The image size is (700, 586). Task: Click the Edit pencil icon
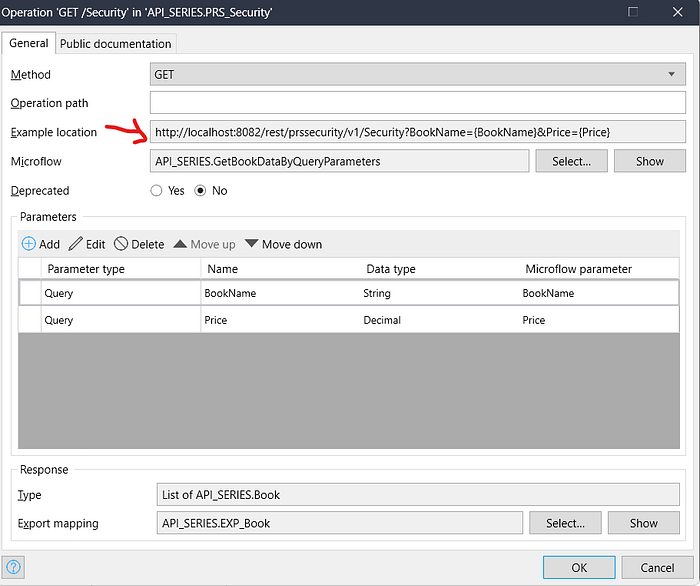click(75, 244)
